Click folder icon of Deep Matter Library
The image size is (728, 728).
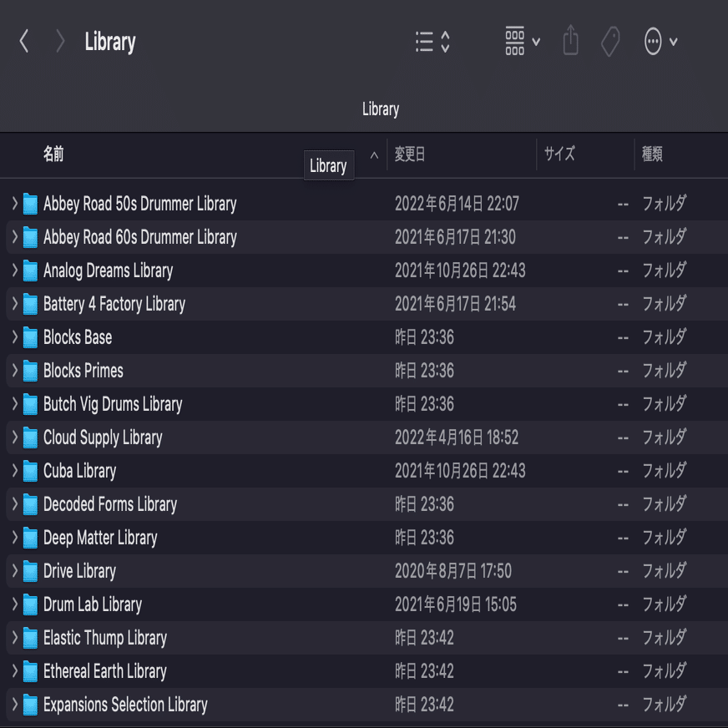(30, 538)
